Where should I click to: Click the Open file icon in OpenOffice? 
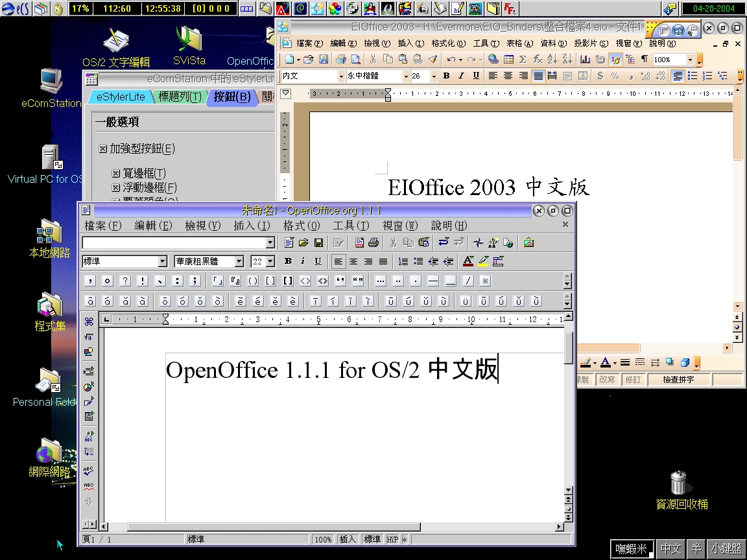tap(303, 243)
